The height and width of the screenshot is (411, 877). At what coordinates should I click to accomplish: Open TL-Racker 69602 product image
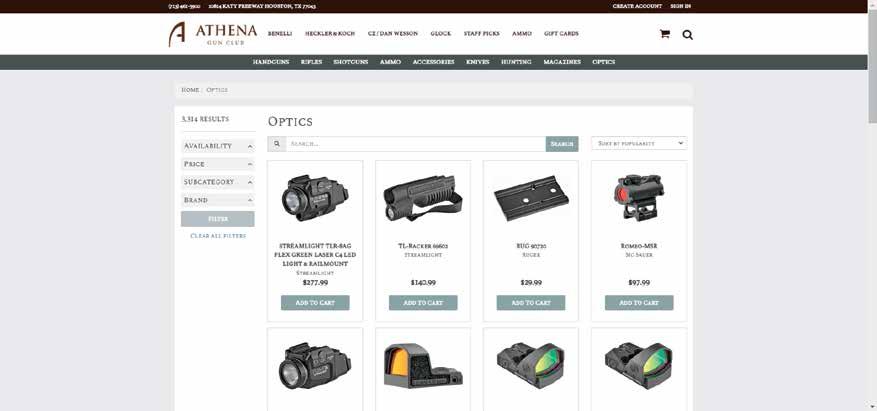point(423,199)
